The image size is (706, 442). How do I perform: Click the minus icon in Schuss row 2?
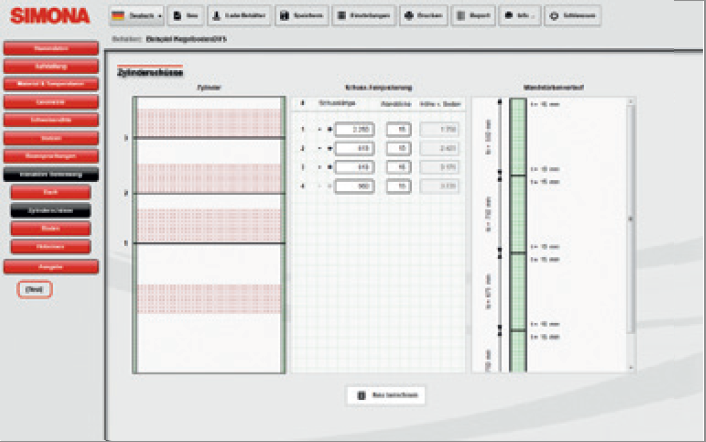319,148
